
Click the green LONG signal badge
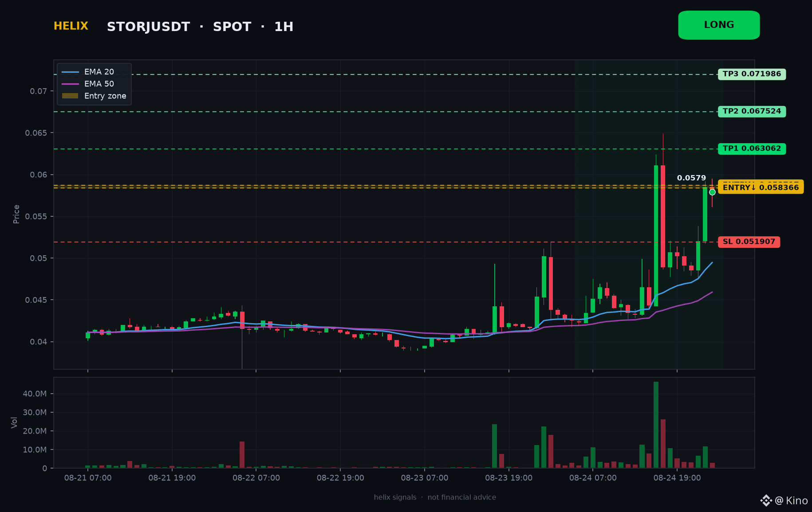click(x=719, y=25)
